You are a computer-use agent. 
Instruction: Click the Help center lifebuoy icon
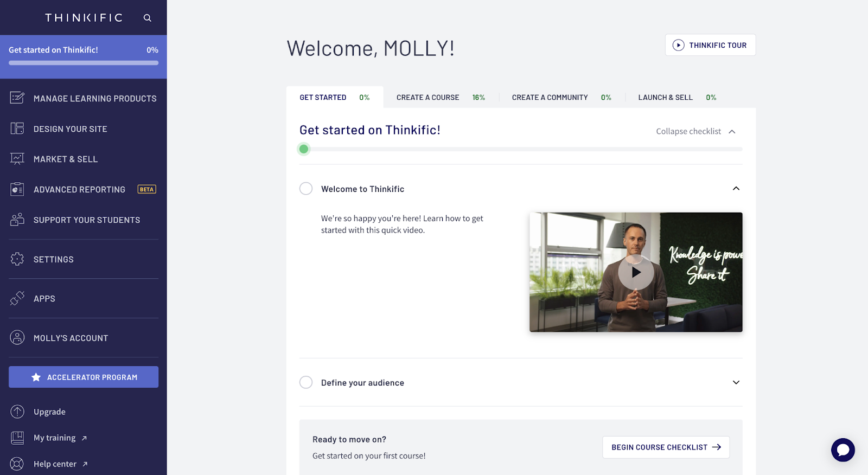[x=17, y=464]
